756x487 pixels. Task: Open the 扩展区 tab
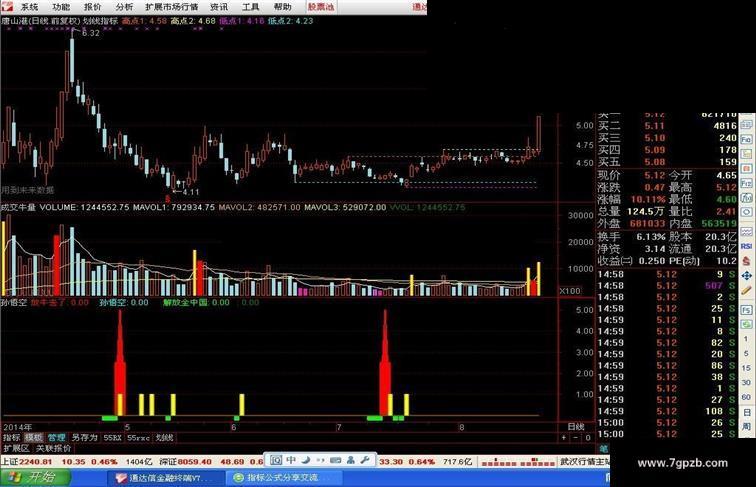[16, 448]
